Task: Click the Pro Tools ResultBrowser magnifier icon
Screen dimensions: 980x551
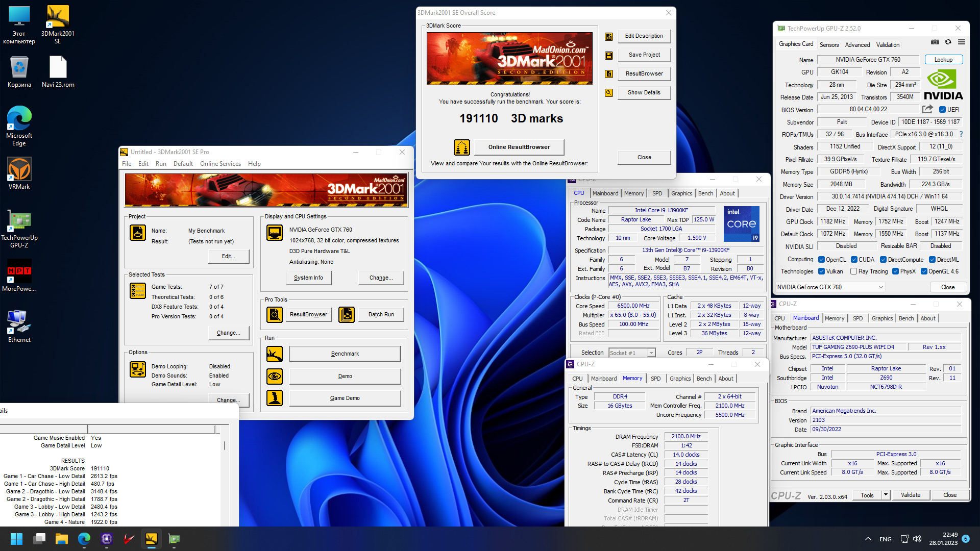Action: [275, 315]
